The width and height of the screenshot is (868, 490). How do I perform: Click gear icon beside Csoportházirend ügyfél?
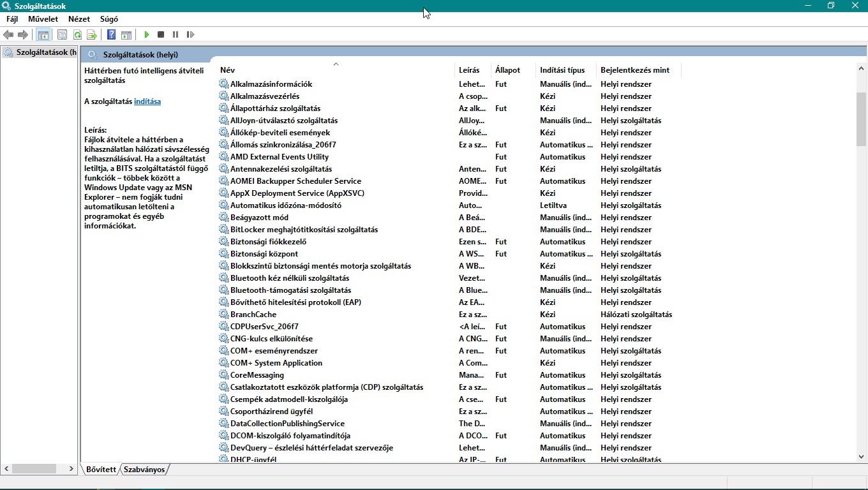pyautogui.click(x=223, y=411)
